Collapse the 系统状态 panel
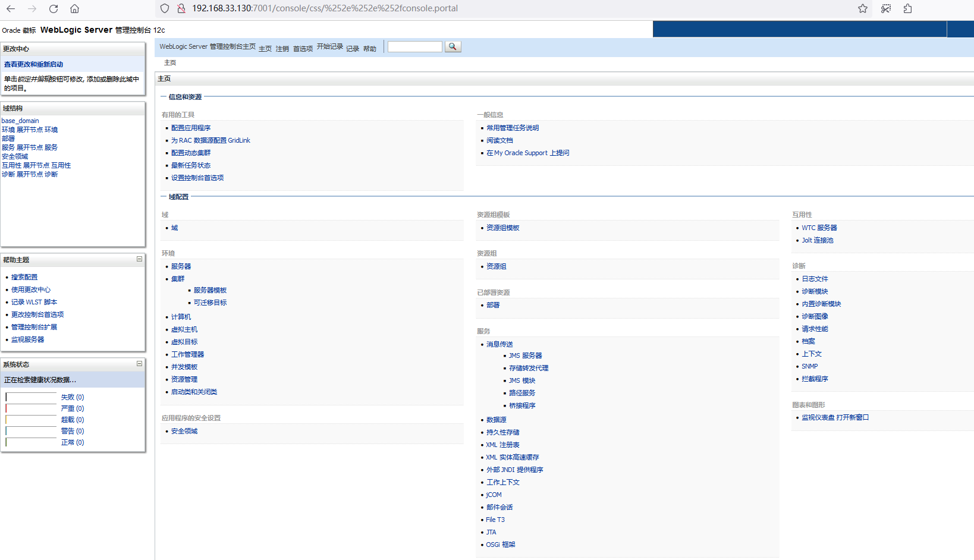 pyautogui.click(x=139, y=364)
